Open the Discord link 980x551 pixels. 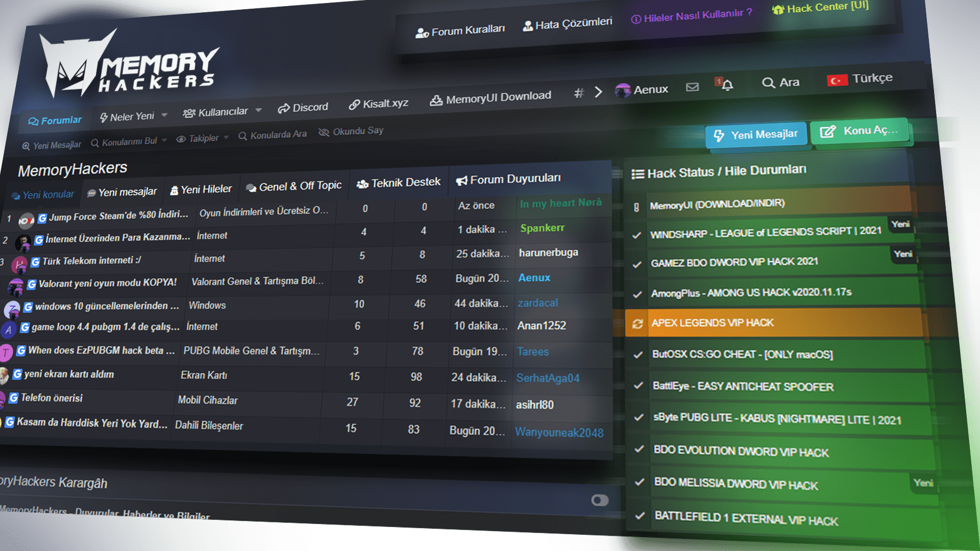pyautogui.click(x=303, y=108)
